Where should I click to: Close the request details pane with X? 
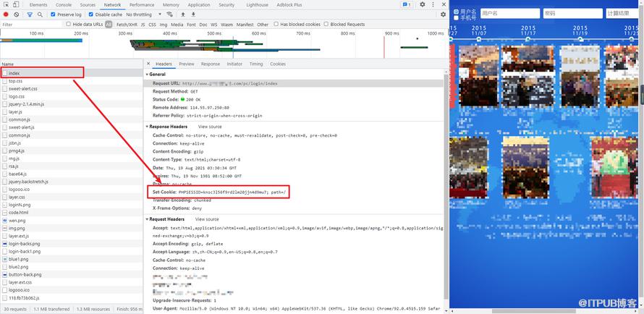148,64
